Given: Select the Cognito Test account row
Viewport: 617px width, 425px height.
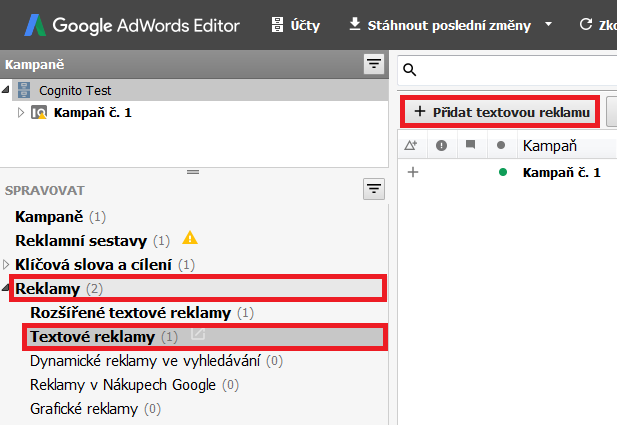Looking at the screenshot, I should pyautogui.click(x=200, y=90).
